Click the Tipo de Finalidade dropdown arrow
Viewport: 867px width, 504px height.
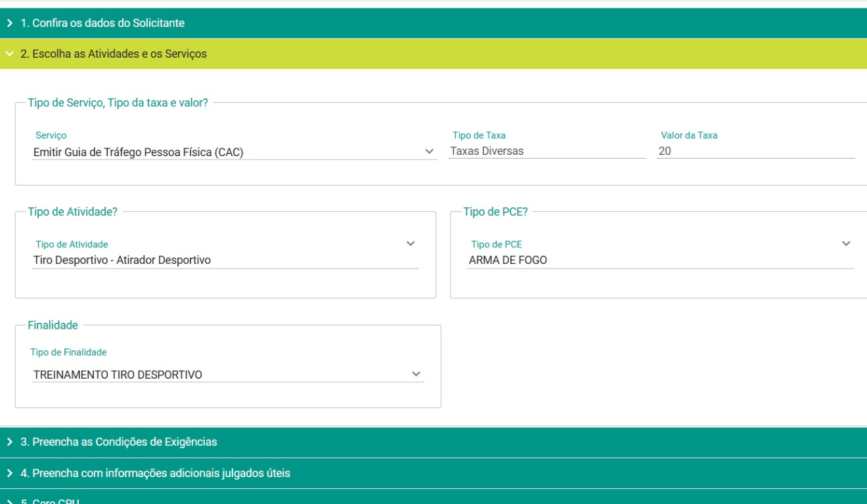click(416, 373)
